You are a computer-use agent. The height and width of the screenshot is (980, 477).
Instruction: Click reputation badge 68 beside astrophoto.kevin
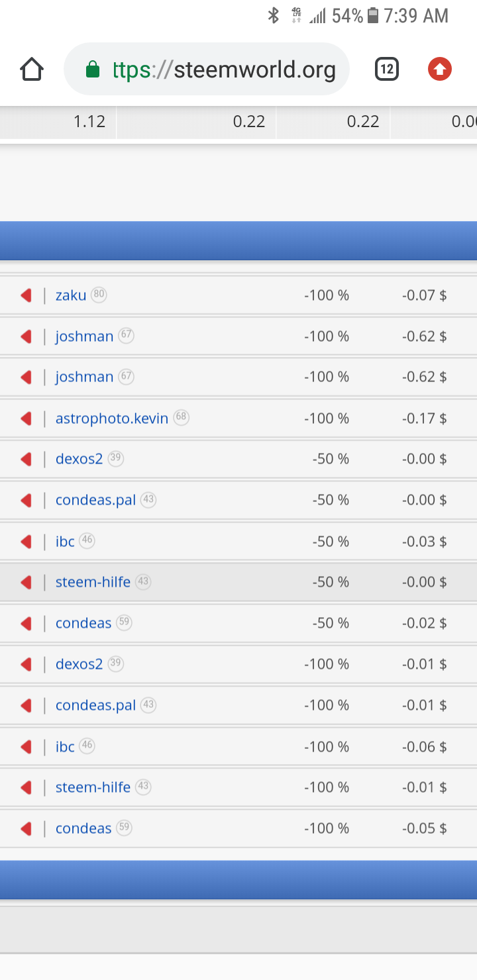pos(181,418)
